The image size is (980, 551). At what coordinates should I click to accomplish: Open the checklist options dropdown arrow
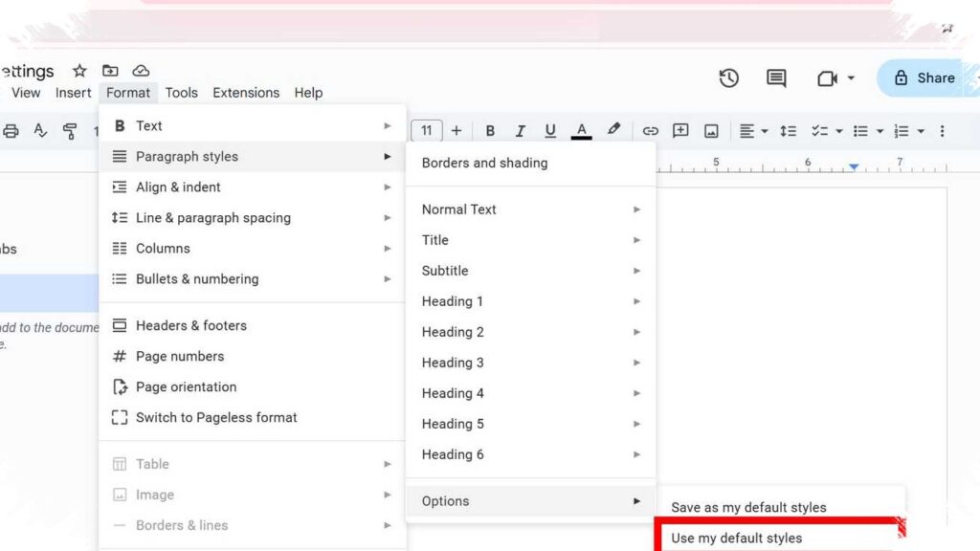(x=839, y=131)
